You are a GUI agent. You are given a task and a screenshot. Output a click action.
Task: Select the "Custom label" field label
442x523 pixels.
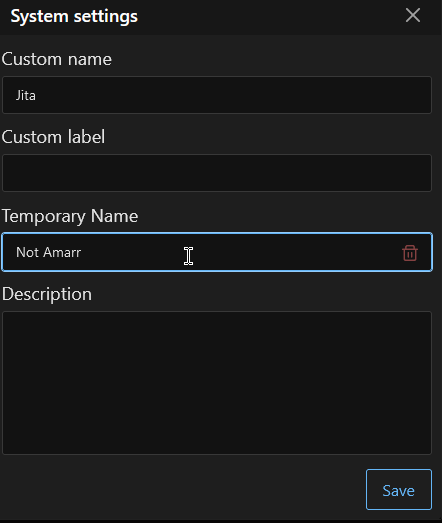53,137
